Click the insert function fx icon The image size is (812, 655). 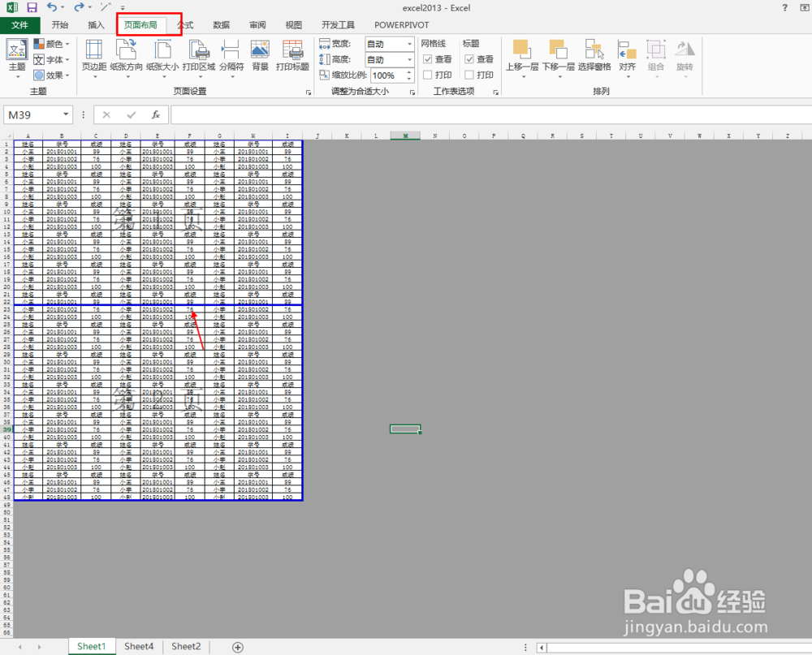click(156, 114)
